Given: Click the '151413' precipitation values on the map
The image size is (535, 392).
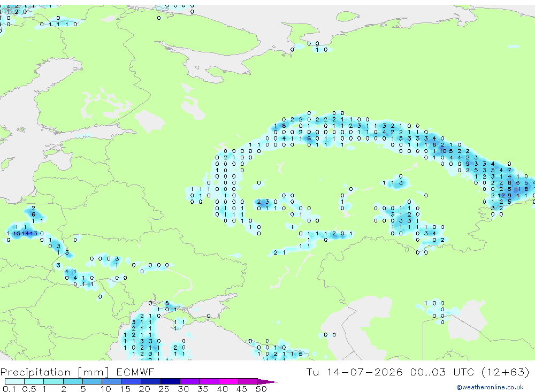Looking at the screenshot, I should 25,233.
